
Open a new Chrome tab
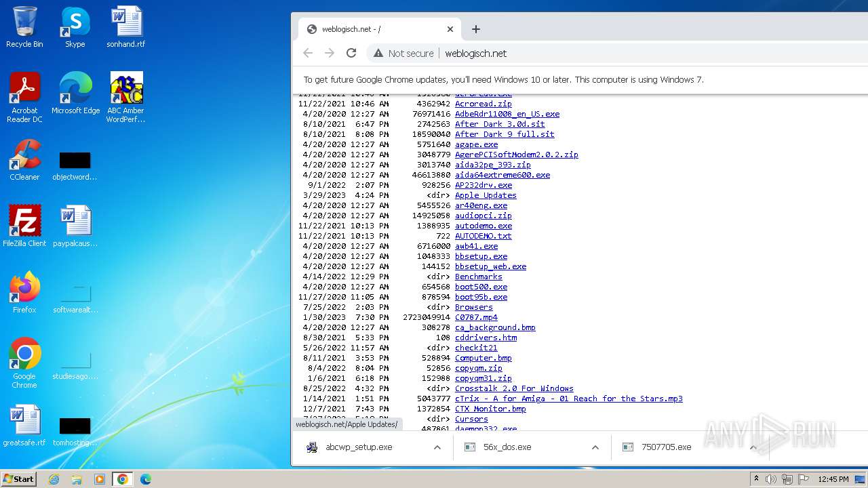[476, 29]
